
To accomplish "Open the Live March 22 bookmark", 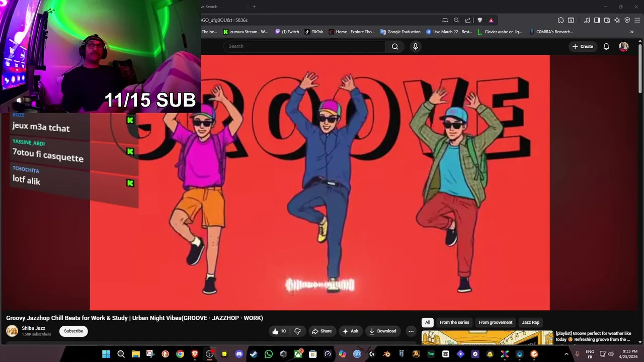I will 449,32.
